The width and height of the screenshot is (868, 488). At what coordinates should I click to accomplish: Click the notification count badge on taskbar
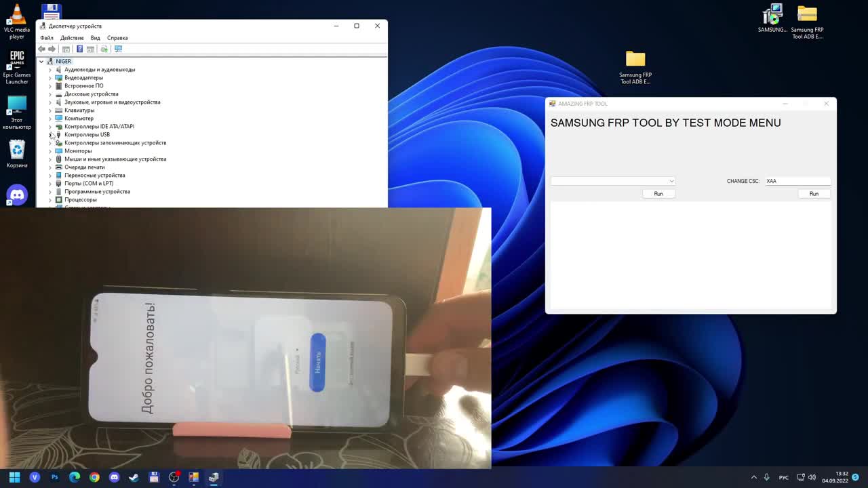pyautogui.click(x=856, y=477)
